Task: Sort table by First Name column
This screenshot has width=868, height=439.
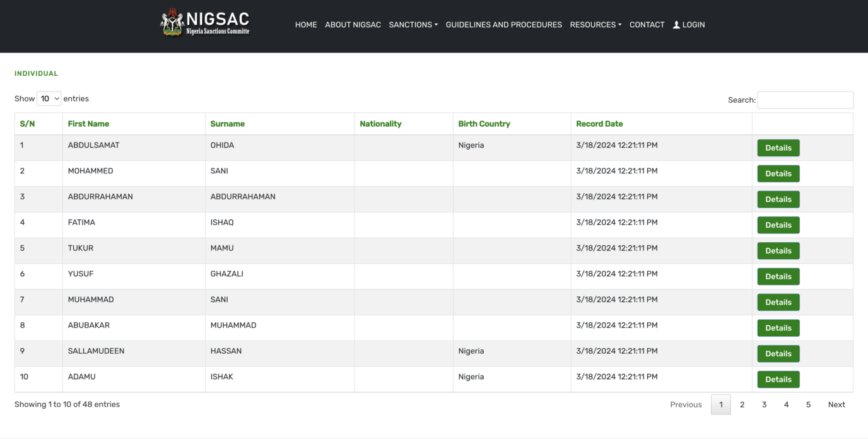Action: (88, 124)
